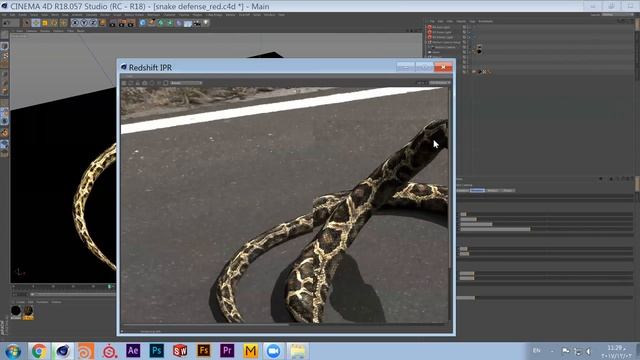
Task: Open the Edit Render Settings icon
Action: [x=131, y=23]
